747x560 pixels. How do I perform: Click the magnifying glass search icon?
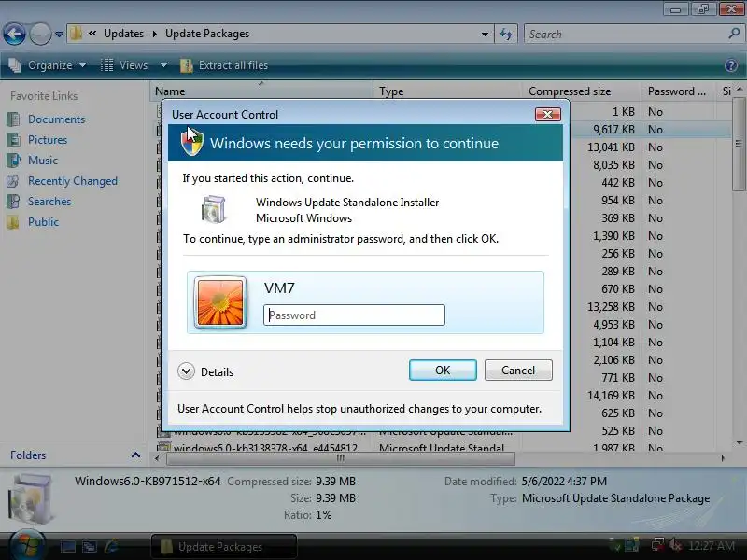pyautogui.click(x=734, y=34)
